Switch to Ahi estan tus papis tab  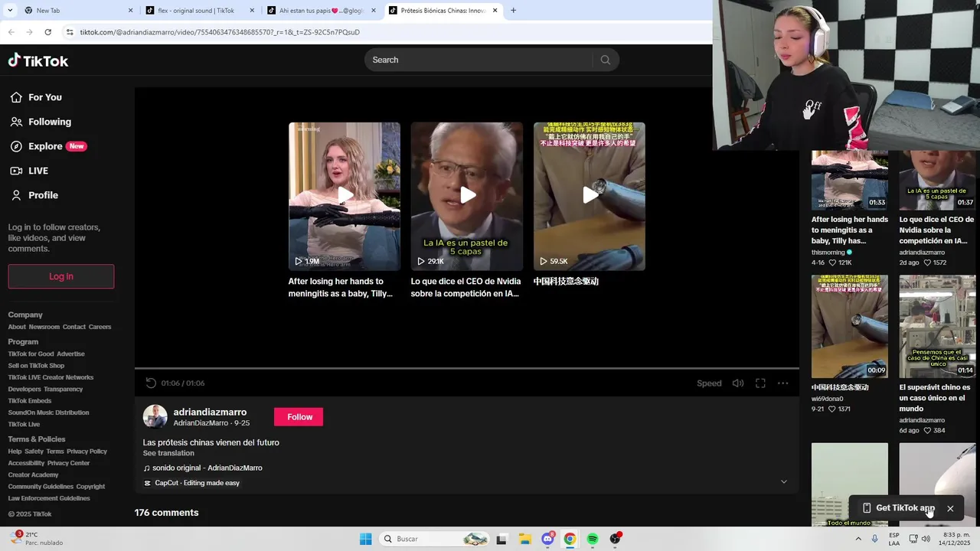point(320,11)
